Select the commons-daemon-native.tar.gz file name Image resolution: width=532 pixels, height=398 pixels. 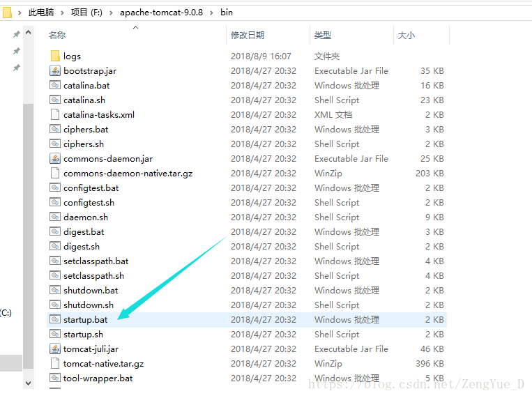click(x=128, y=174)
